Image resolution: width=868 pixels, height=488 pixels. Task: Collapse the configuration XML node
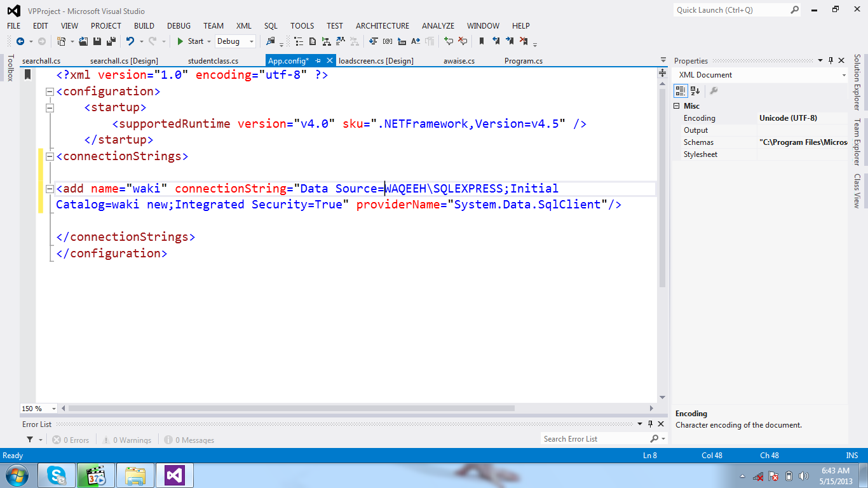(49, 91)
